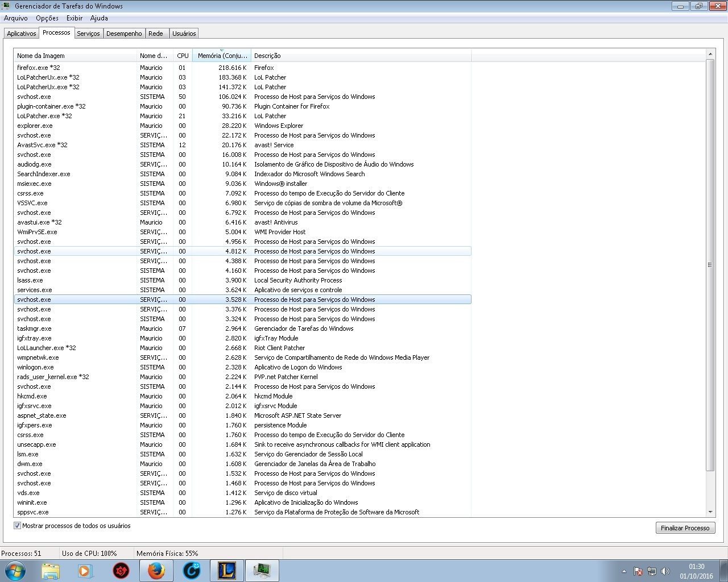Select the hkcmd.exe process
The width and height of the screenshot is (728, 582).
point(243,396)
